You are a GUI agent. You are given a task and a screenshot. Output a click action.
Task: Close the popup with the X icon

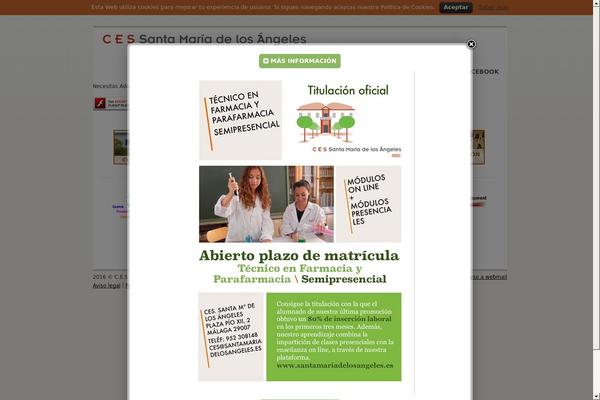pos(471,44)
